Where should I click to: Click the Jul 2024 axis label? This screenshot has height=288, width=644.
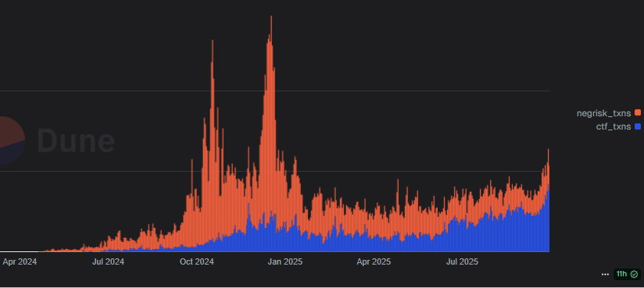(x=108, y=261)
